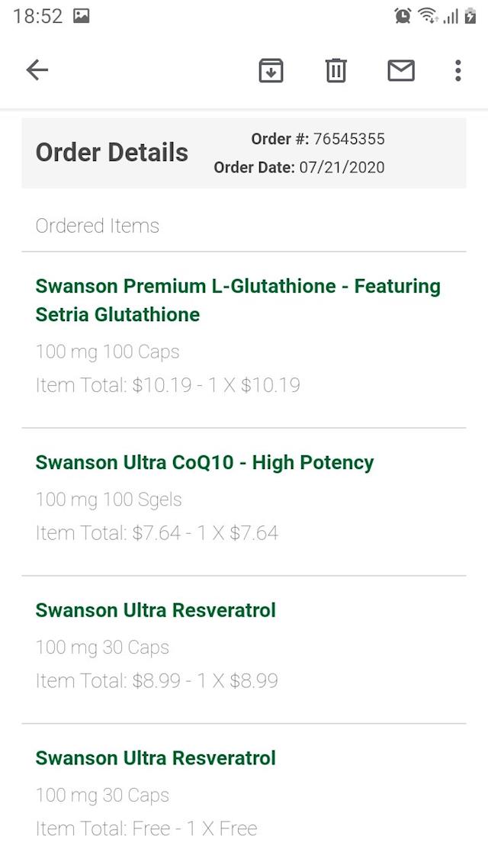
Task: Tap the Order Details heading
Action: coord(112,153)
